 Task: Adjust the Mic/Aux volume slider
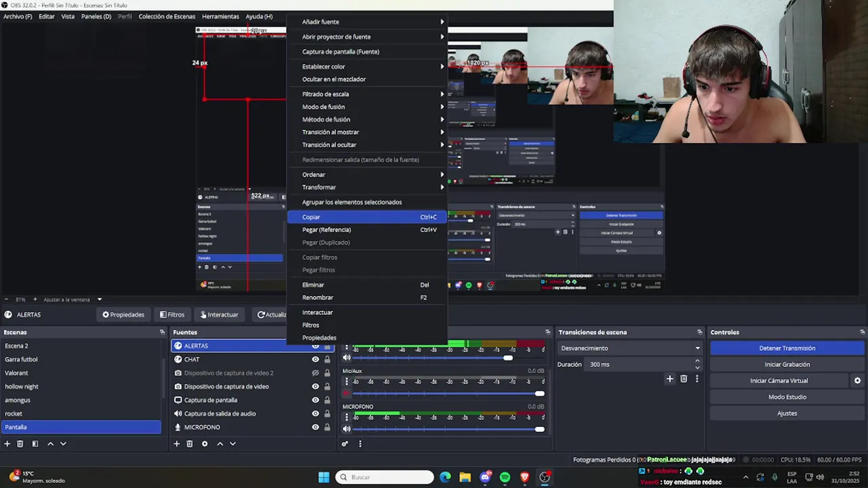coord(448,393)
